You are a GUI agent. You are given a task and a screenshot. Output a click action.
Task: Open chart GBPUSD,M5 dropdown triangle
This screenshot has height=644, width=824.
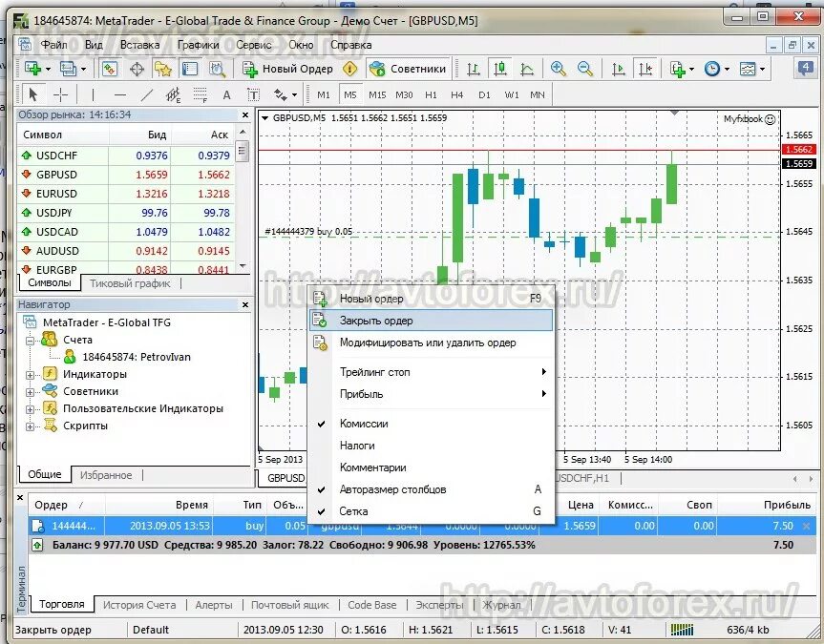264,117
